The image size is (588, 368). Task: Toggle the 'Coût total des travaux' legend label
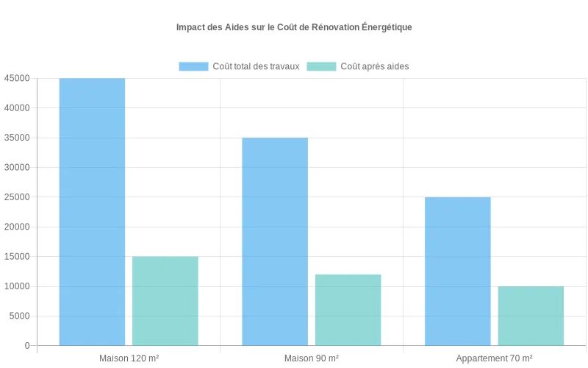pyautogui.click(x=256, y=66)
